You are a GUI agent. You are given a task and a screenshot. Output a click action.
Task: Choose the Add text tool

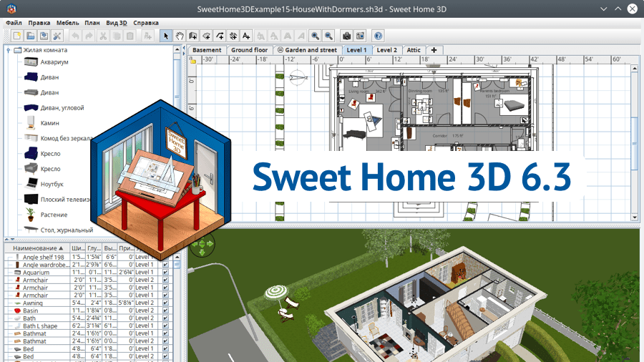click(246, 36)
